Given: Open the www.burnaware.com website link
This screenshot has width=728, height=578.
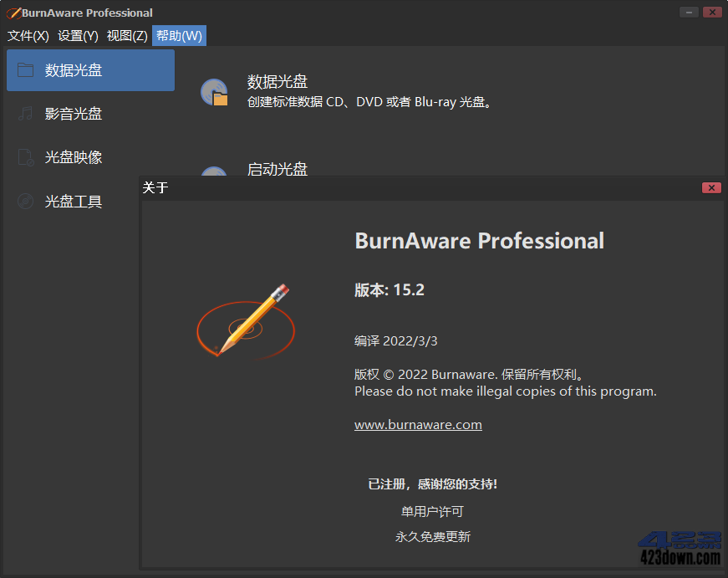Looking at the screenshot, I should (x=418, y=424).
